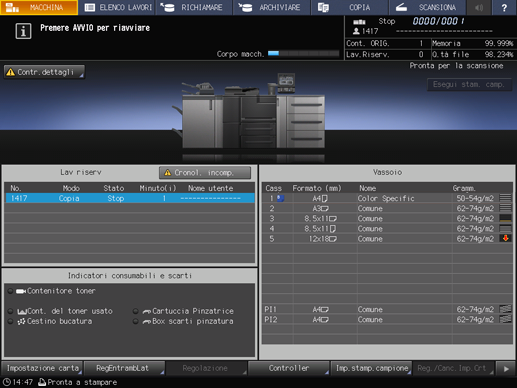Click the Gramm. column header
Viewport: 517px width, 388px height.
point(464,188)
